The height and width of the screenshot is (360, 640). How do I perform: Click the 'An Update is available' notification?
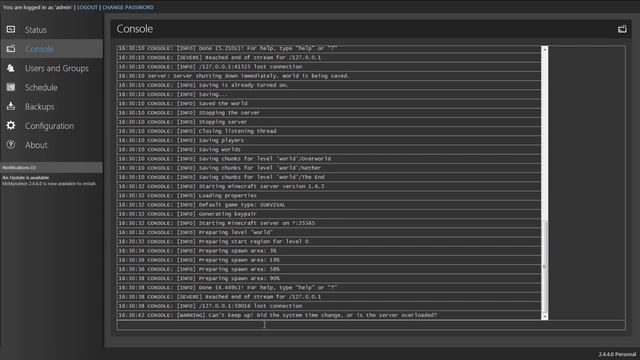pyautogui.click(x=49, y=180)
